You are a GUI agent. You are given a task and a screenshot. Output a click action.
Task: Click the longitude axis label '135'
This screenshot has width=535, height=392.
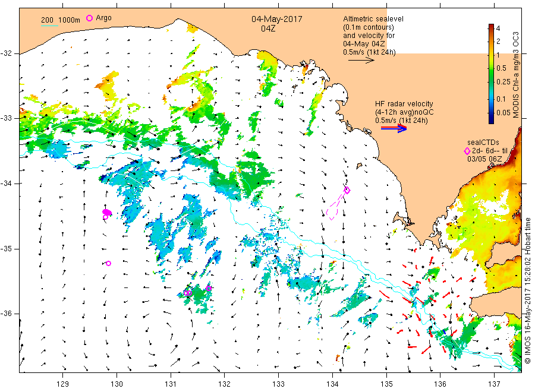point(386,384)
